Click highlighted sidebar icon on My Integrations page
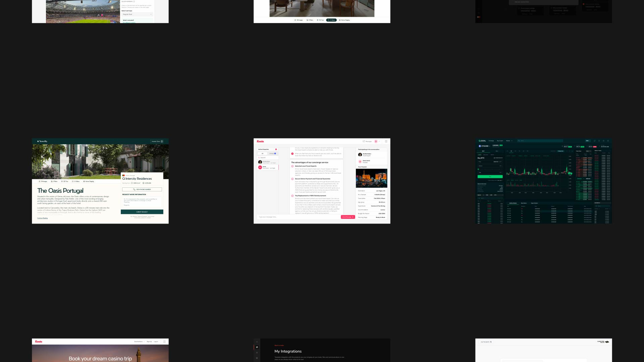Image resolution: width=644 pixels, height=362 pixels. click(x=257, y=347)
